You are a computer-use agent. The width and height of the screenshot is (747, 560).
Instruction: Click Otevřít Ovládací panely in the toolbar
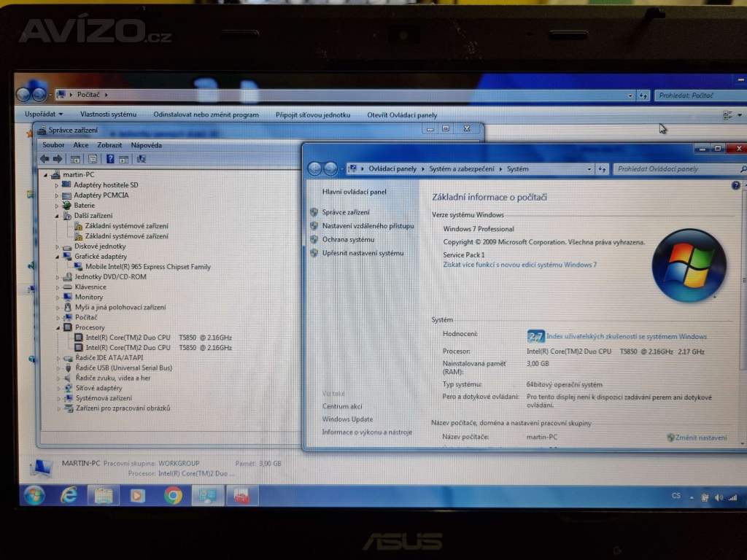tap(402, 115)
